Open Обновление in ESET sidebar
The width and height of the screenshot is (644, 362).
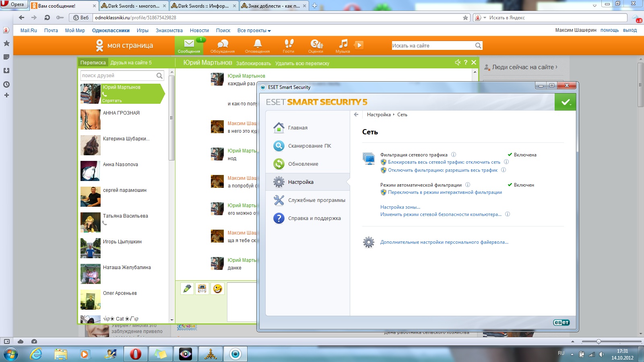(x=308, y=164)
